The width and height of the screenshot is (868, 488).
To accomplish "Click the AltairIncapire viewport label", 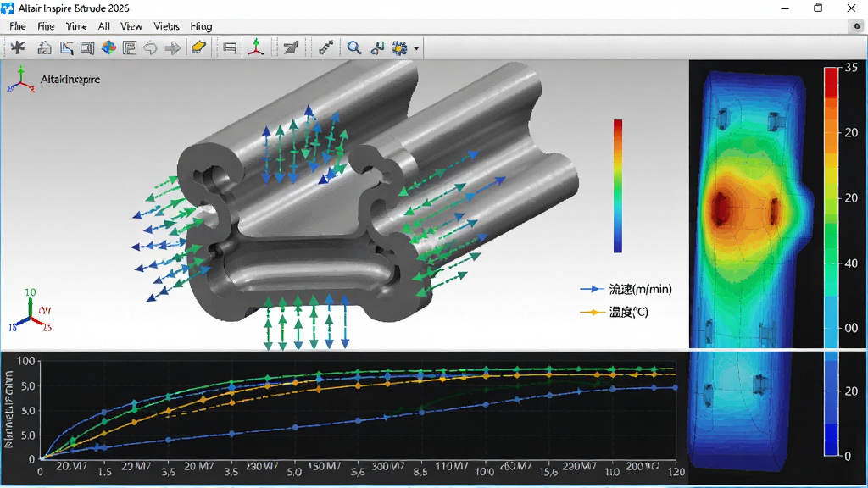I will pyautogui.click(x=70, y=79).
